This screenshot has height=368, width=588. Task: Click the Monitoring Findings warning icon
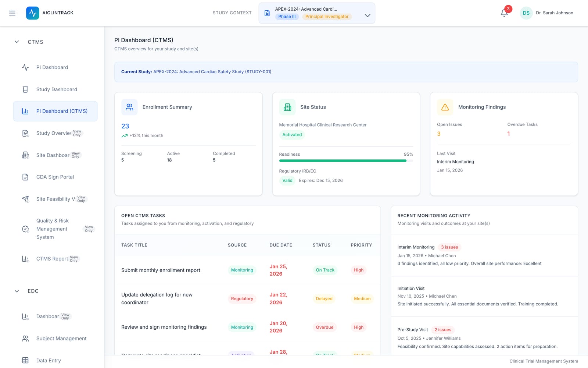point(445,107)
